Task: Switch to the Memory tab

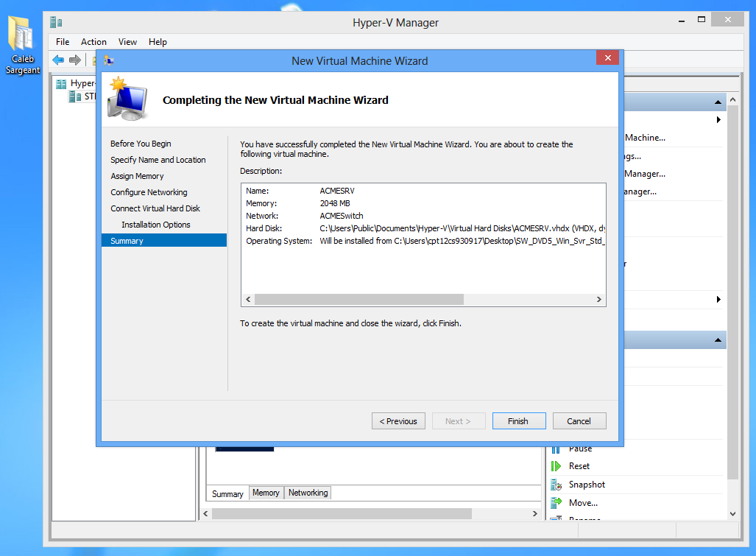Action: (266, 493)
